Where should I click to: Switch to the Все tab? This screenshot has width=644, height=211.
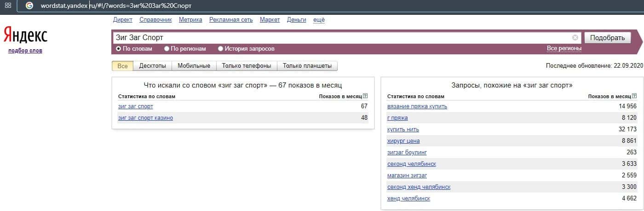122,66
